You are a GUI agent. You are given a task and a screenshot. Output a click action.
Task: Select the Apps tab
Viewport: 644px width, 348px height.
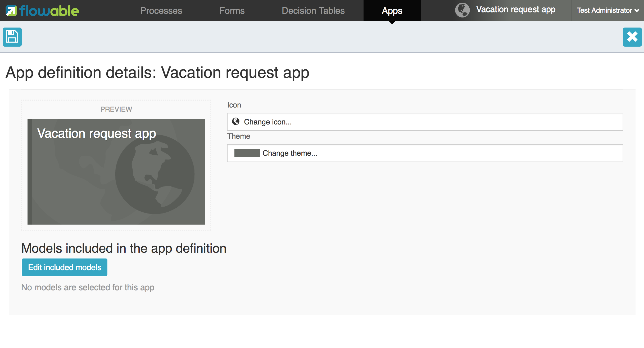coord(392,11)
